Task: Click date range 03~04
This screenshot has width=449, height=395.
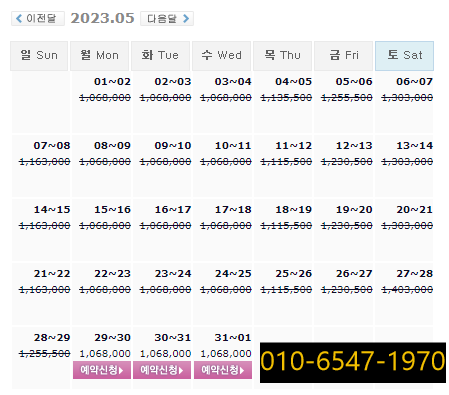Action: [233, 82]
